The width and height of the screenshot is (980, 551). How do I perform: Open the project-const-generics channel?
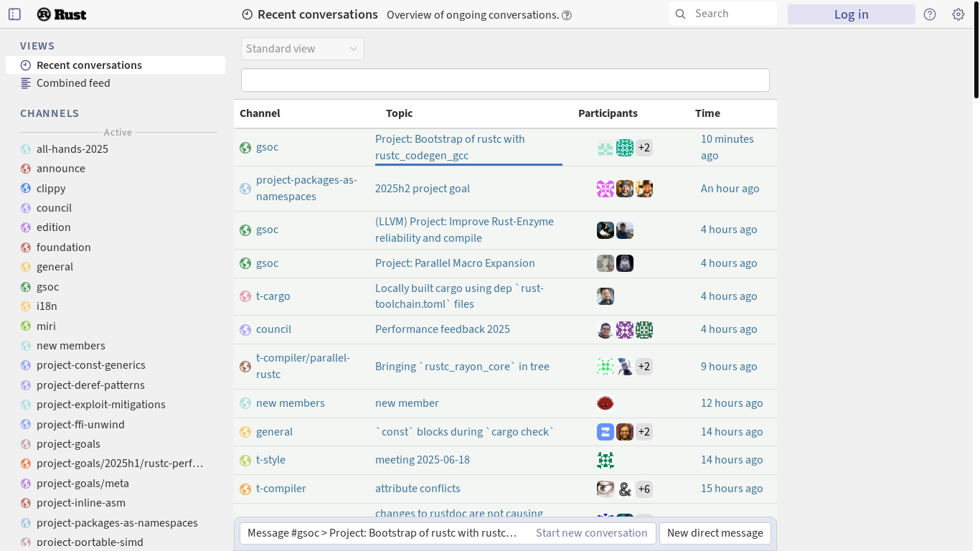[91, 365]
